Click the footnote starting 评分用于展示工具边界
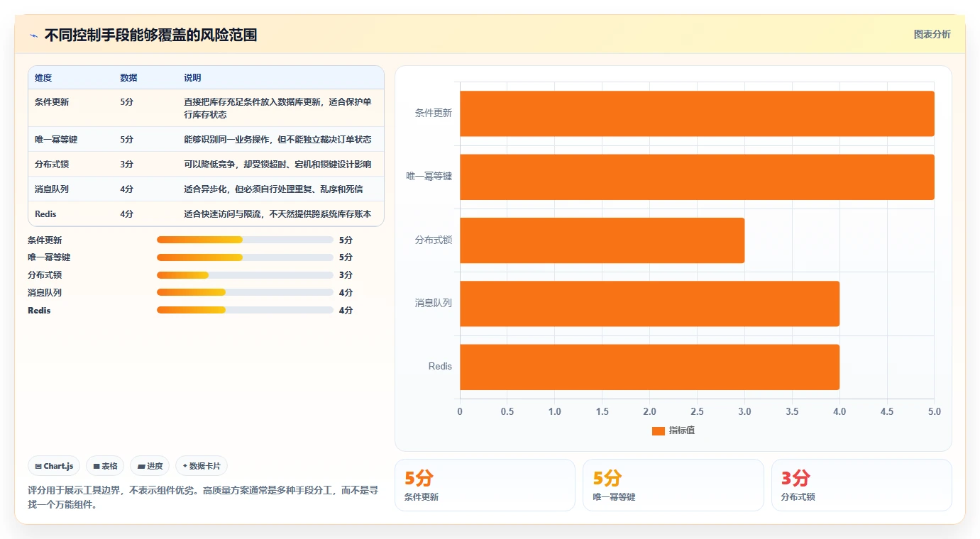980x539 pixels. click(203, 498)
